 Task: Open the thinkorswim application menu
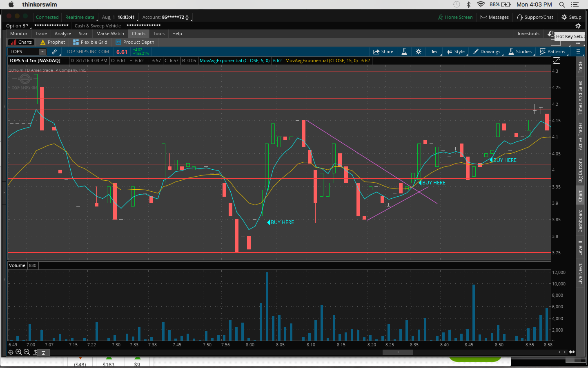[40, 4]
